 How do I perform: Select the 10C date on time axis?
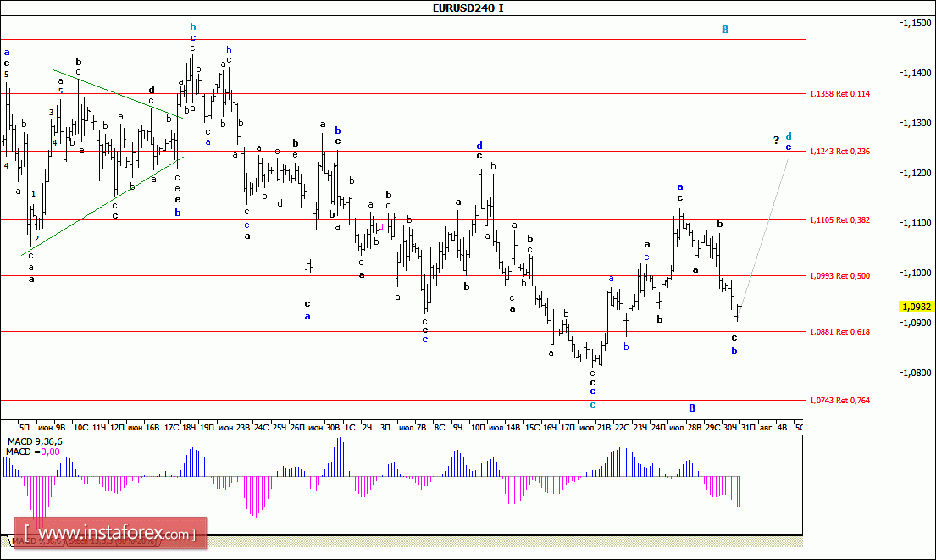pyautogui.click(x=80, y=428)
